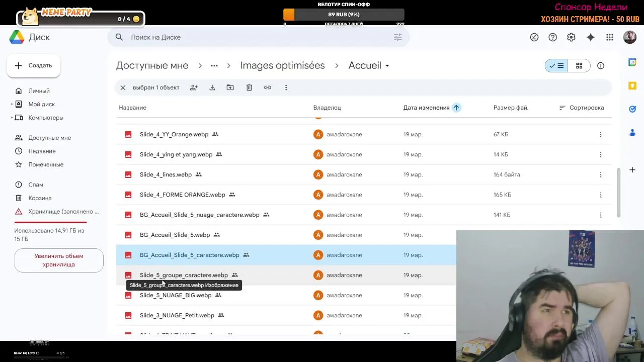Clear selection with the X icon
Viewport: 644px width, 362px height.
click(123, 87)
